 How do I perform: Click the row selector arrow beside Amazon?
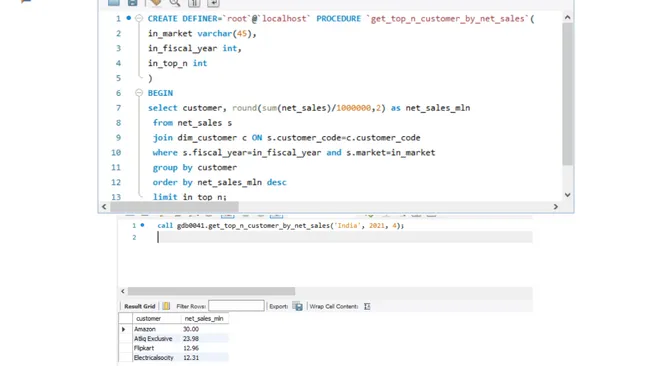[x=124, y=329]
